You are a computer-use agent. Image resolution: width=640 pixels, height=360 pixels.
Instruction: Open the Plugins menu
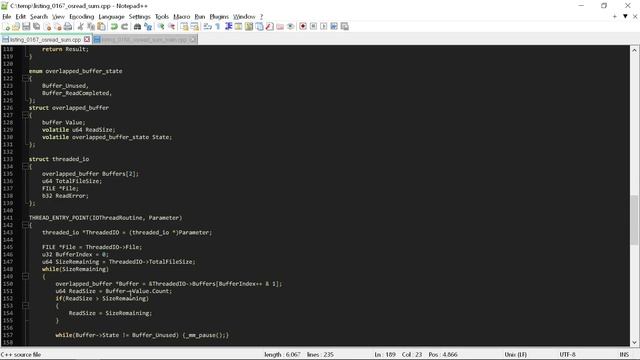[219, 17]
